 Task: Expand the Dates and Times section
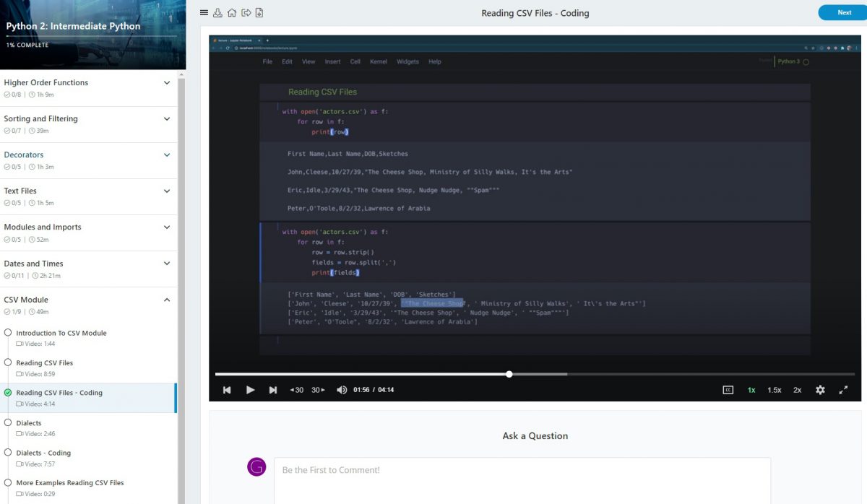(167, 263)
